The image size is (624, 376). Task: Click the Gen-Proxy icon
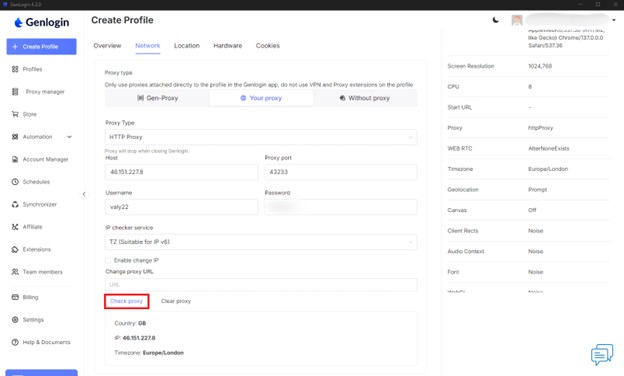140,98
